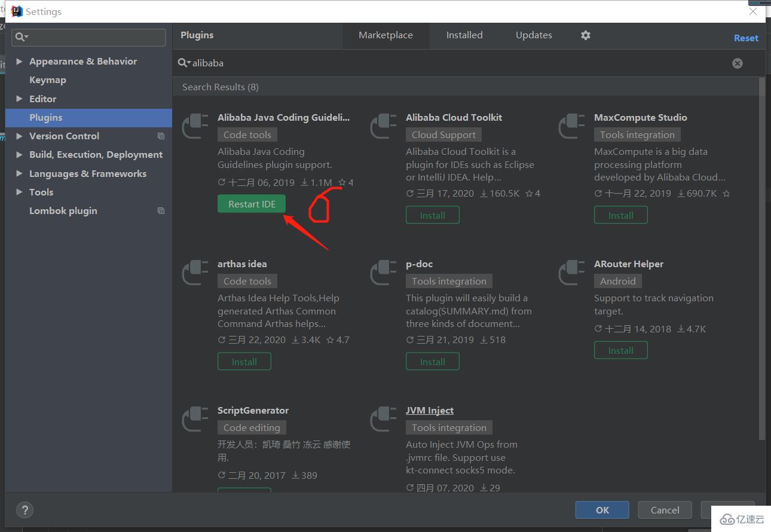Screen dimensions: 771x532
Task: Open the Alibaba Java Coding Guidelines title
Action: (x=284, y=118)
